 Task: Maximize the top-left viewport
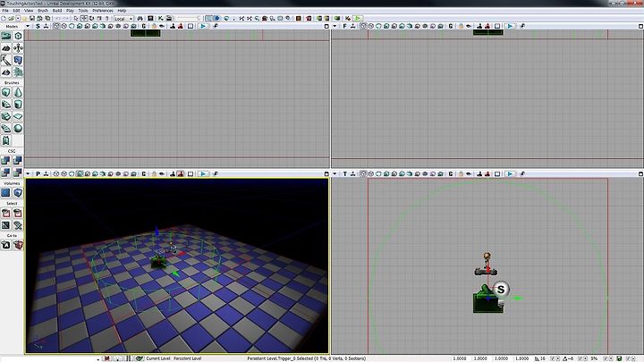pyautogui.click(x=326, y=26)
